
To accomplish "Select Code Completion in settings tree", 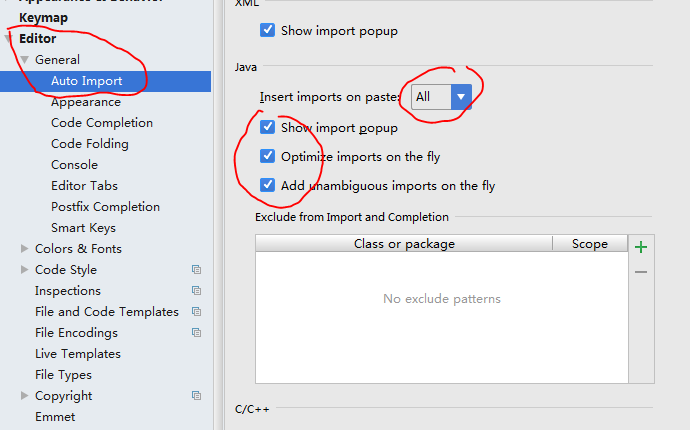I will (x=102, y=123).
